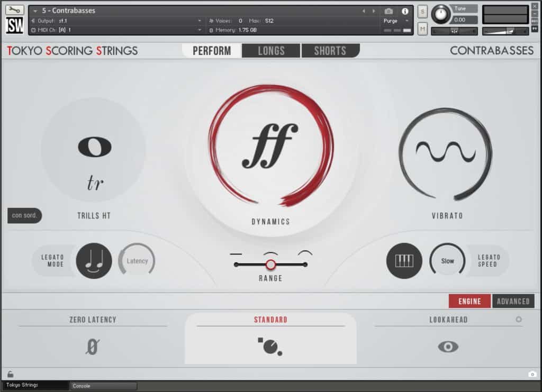The height and width of the screenshot is (392, 542).
Task: Open the Purge dropdown menu
Action: pos(396,21)
